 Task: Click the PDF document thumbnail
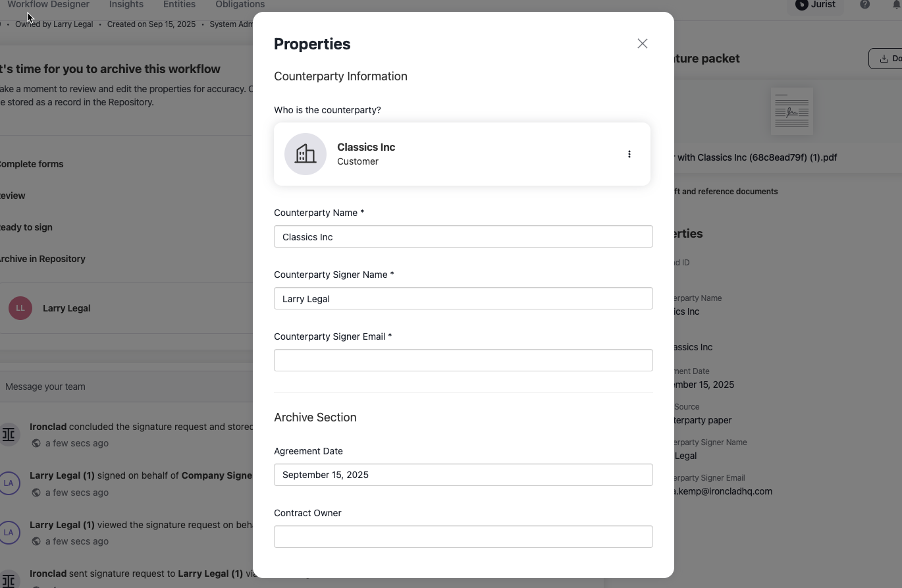pos(791,111)
